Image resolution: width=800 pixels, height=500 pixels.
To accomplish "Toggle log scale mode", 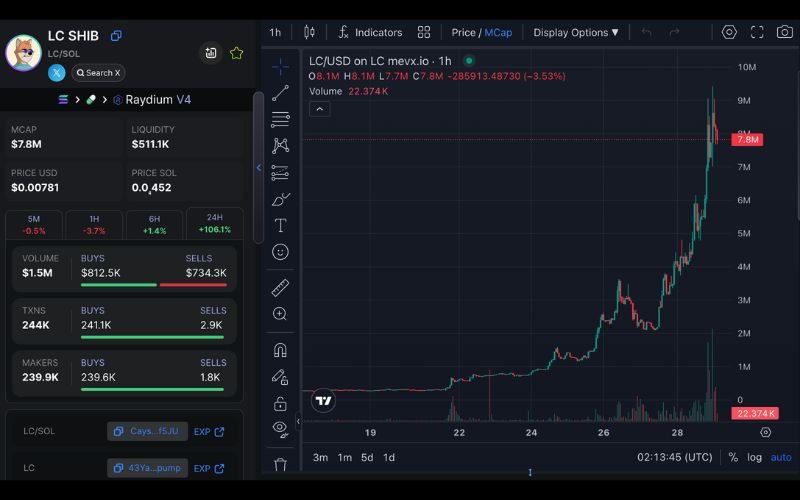I will click(755, 457).
